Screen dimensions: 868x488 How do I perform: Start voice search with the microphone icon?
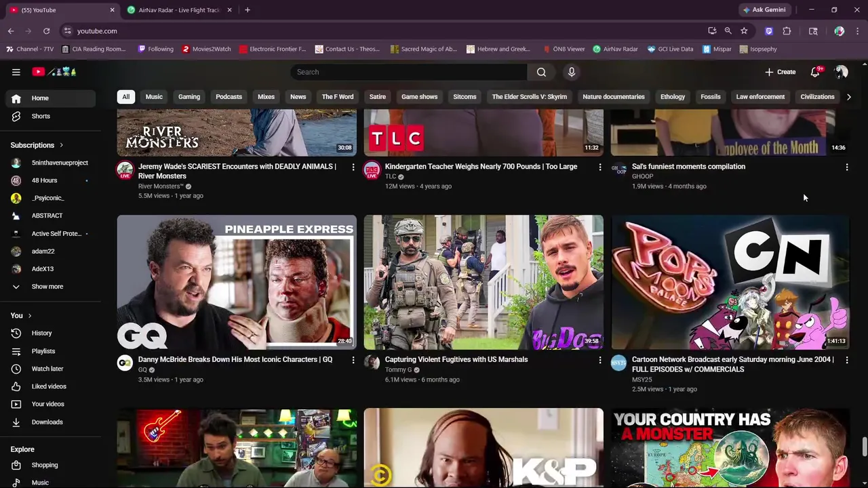pos(572,72)
